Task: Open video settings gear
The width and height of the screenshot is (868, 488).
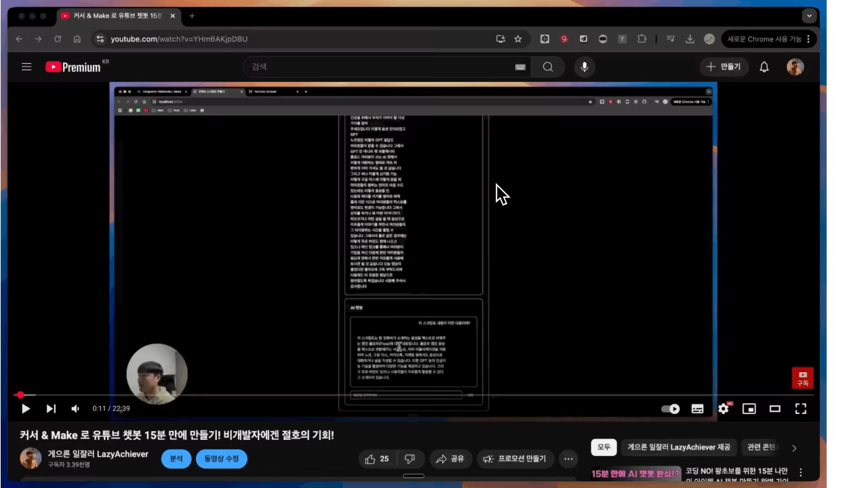Action: (x=724, y=408)
